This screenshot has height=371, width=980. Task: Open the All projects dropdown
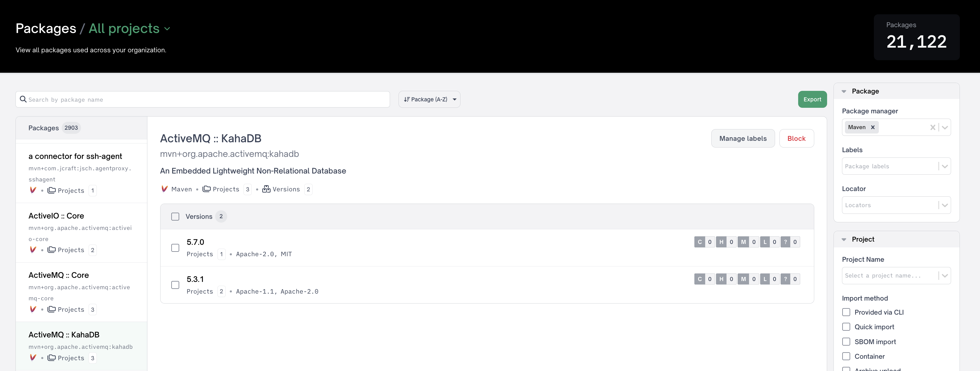(129, 29)
